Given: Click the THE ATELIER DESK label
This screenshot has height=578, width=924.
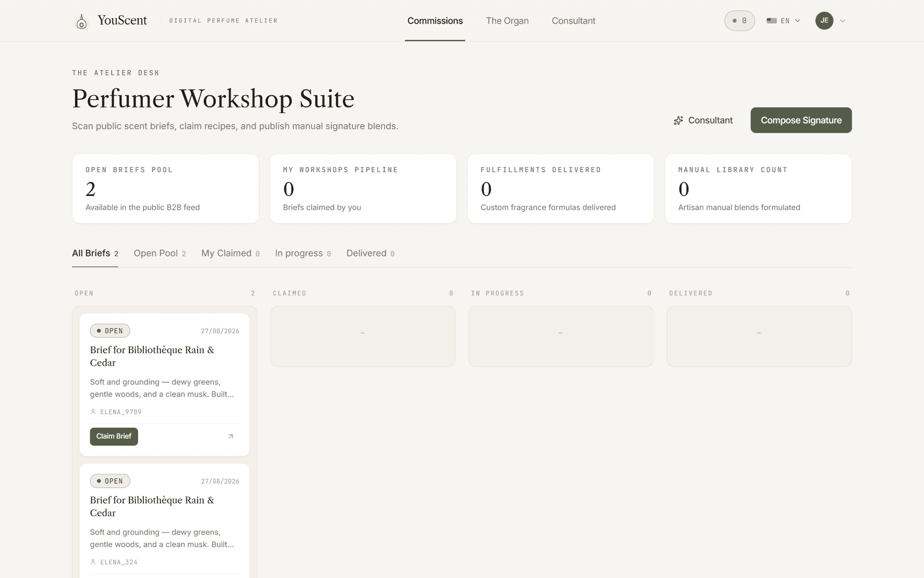Looking at the screenshot, I should 115,73.
